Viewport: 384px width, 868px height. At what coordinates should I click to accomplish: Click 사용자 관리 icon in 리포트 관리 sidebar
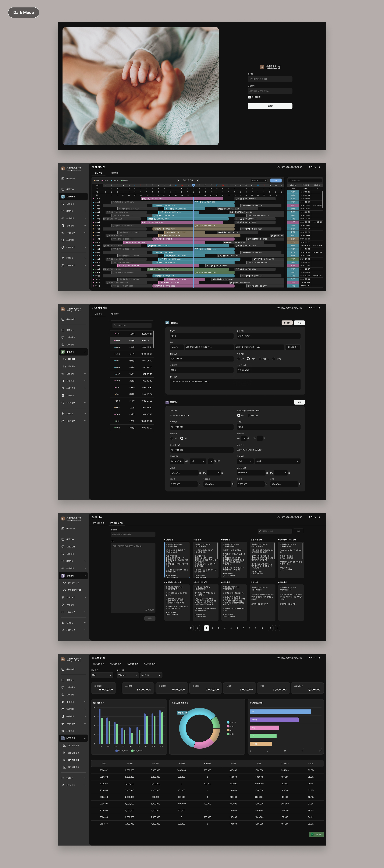tap(63, 785)
